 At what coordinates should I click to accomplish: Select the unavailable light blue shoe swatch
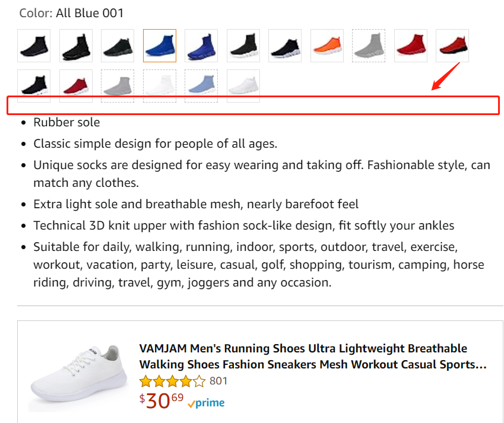201,86
